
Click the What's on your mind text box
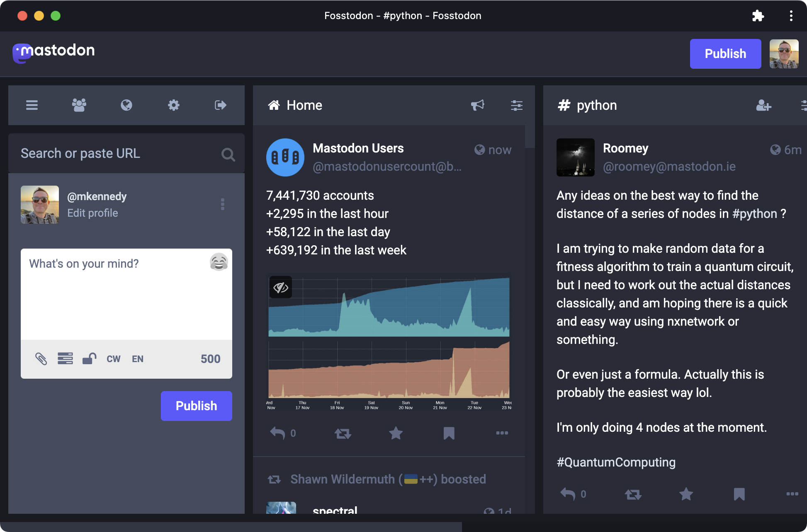pos(126,294)
